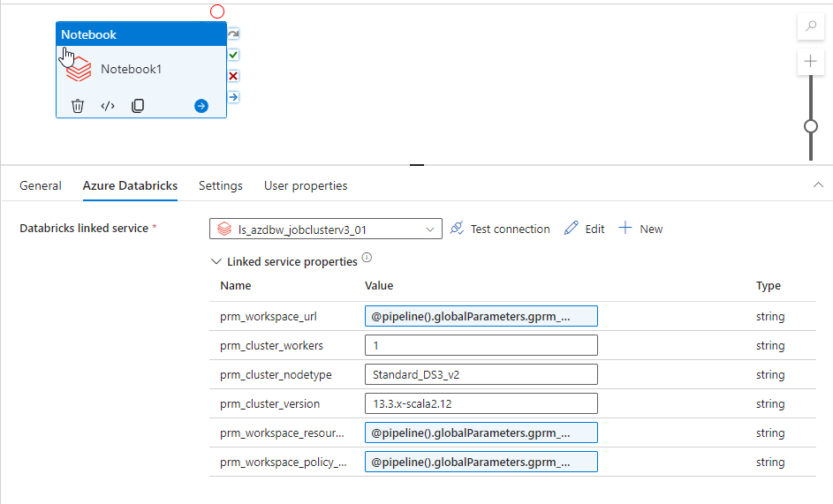This screenshot has width=833, height=504.
Task: View Notebook1 activity code via </> icon
Action: (x=108, y=106)
